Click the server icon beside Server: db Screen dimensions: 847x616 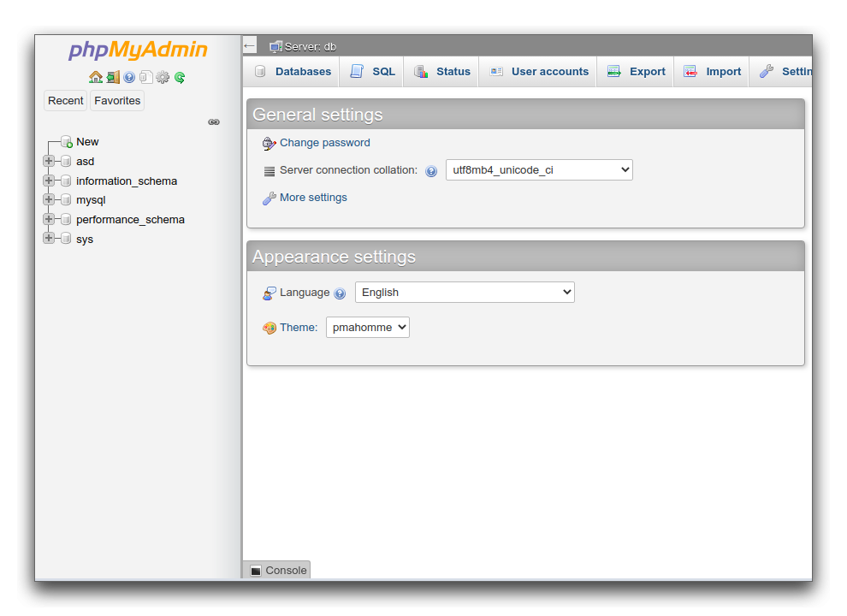click(x=276, y=47)
